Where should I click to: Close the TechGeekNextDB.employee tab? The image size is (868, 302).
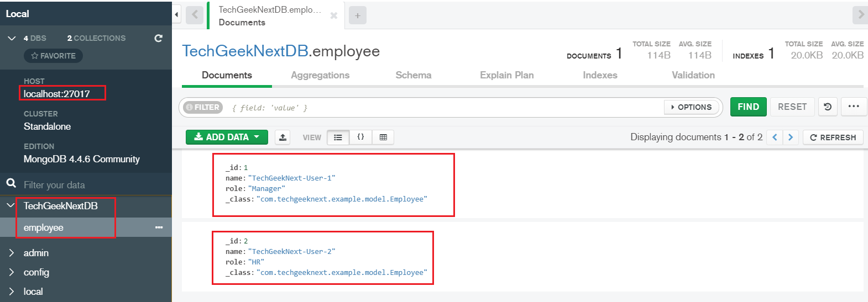(333, 15)
